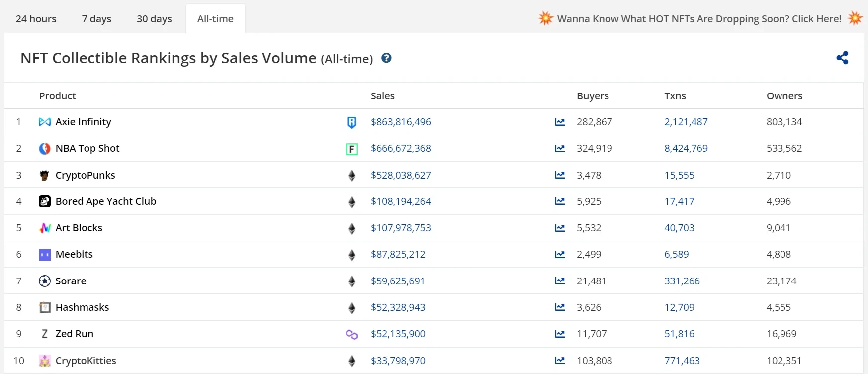Click the Flow blockchain icon for NBA Top Shot
The image size is (868, 374).
click(351, 149)
